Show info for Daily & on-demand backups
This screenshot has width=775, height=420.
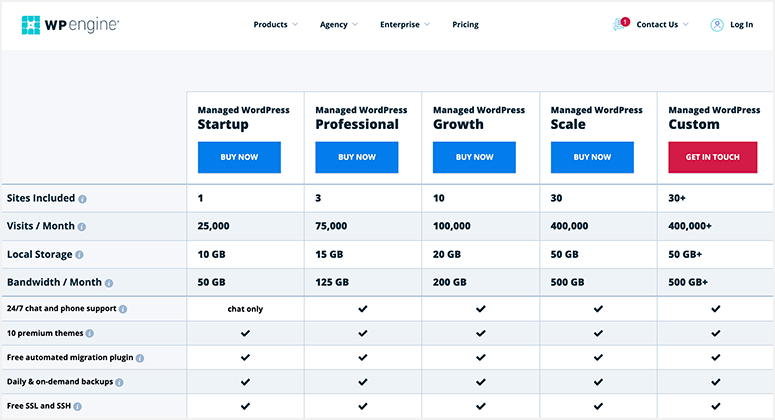(119, 382)
